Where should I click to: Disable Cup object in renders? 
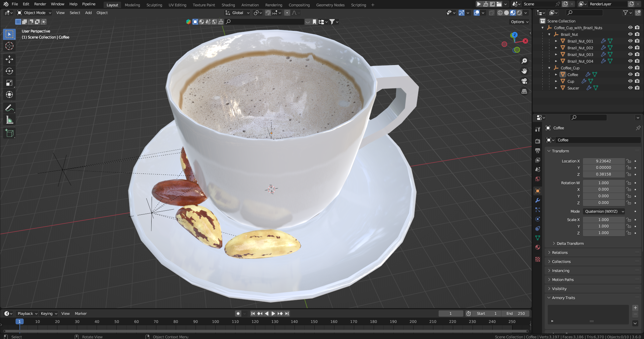(637, 81)
